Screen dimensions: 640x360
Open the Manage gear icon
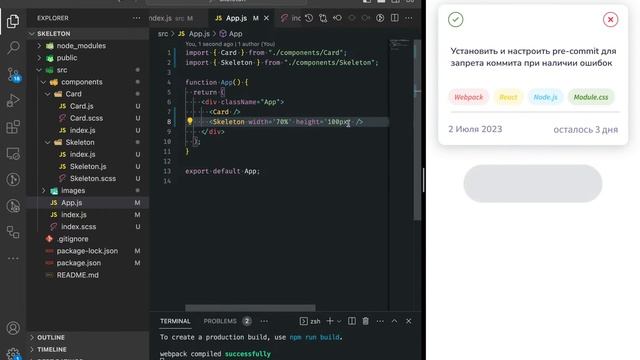(13, 353)
